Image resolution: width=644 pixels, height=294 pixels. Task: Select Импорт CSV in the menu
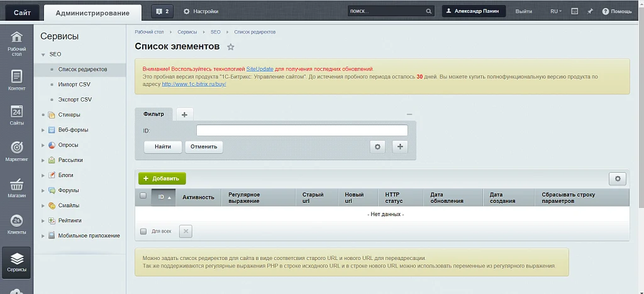coord(74,84)
